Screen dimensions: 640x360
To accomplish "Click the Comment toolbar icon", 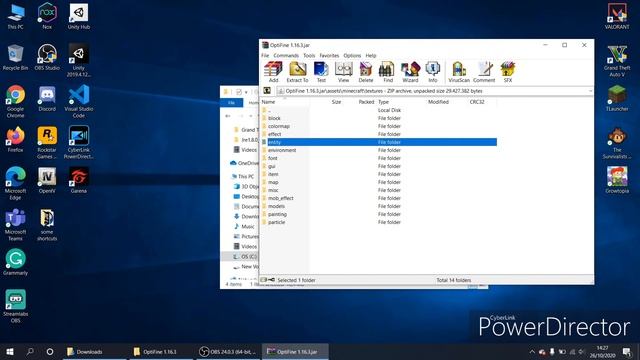I will 484,72.
